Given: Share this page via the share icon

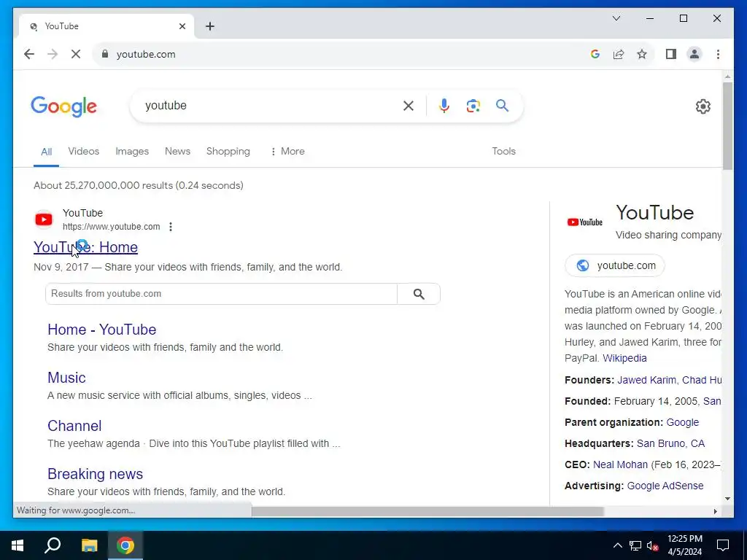Looking at the screenshot, I should [619, 54].
